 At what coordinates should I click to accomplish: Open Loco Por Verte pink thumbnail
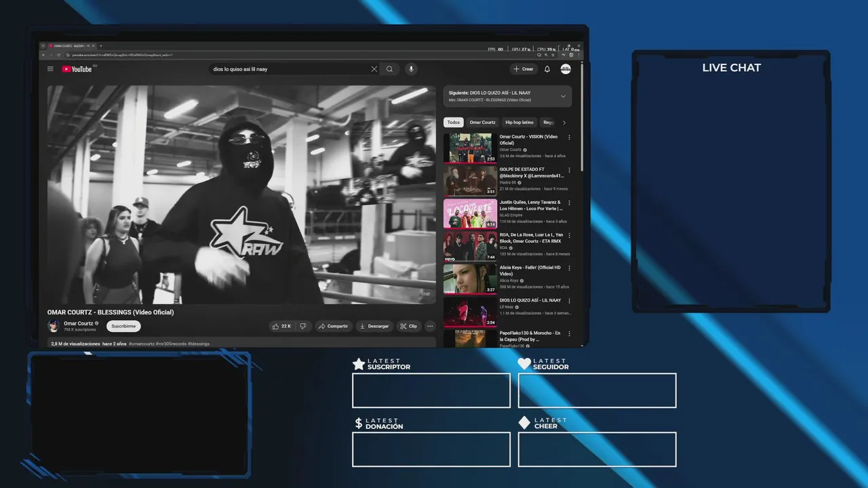[470, 213]
